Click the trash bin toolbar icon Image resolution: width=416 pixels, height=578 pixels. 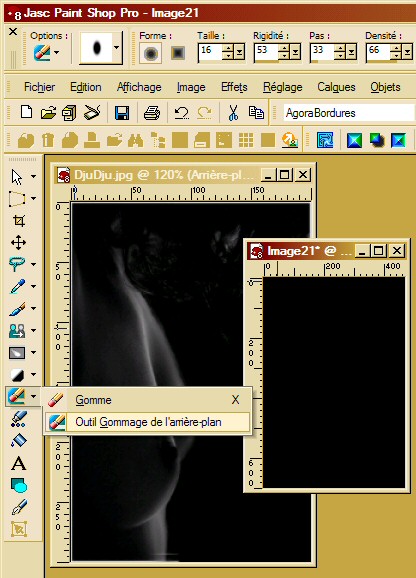[48, 140]
